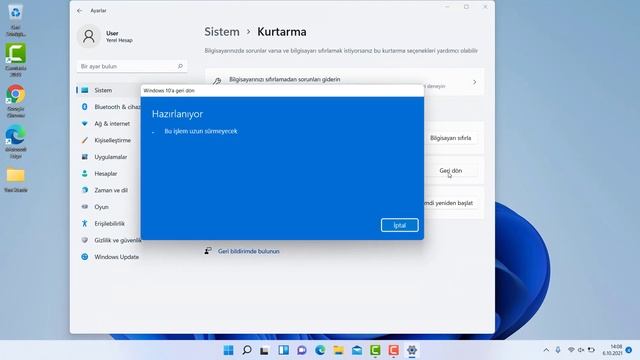This screenshot has width=640, height=360.
Task: Click the red Camtasia recorder taskbar icon
Action: pos(393,350)
